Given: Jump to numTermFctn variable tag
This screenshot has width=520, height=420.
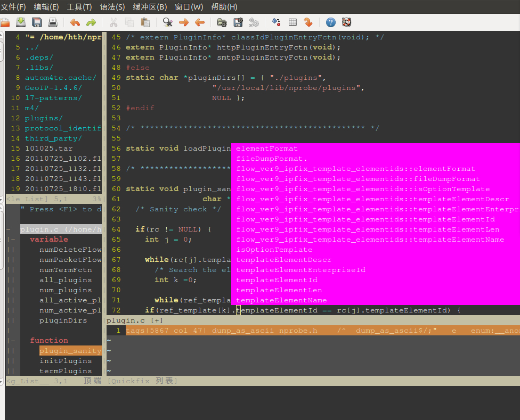Looking at the screenshot, I should click(x=66, y=270).
